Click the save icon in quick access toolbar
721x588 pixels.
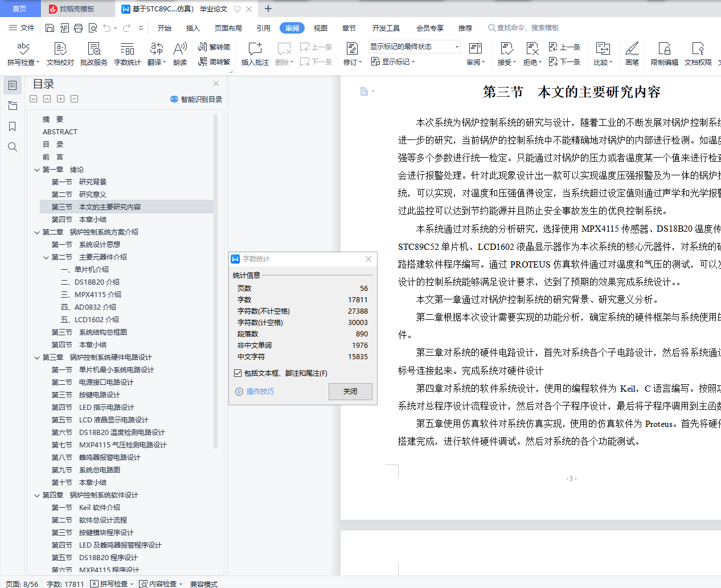pyautogui.click(x=50, y=28)
